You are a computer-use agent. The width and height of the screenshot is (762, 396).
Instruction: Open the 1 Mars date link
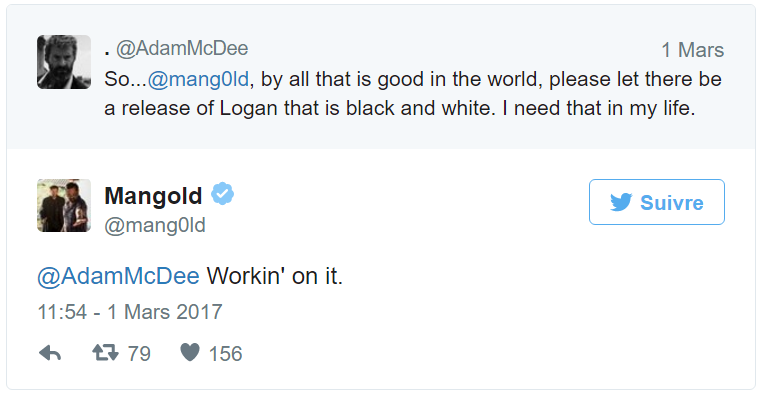point(693,50)
